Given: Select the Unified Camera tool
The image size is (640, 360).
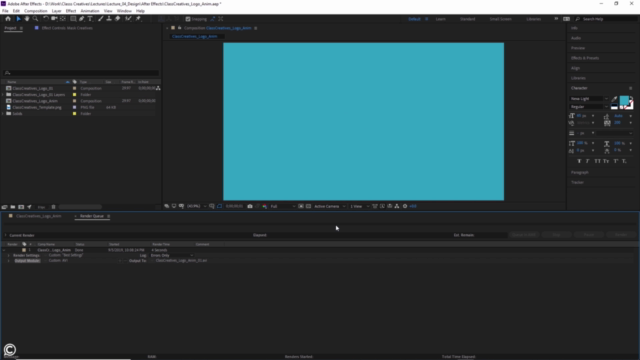Looking at the screenshot, I should click(x=54, y=19).
